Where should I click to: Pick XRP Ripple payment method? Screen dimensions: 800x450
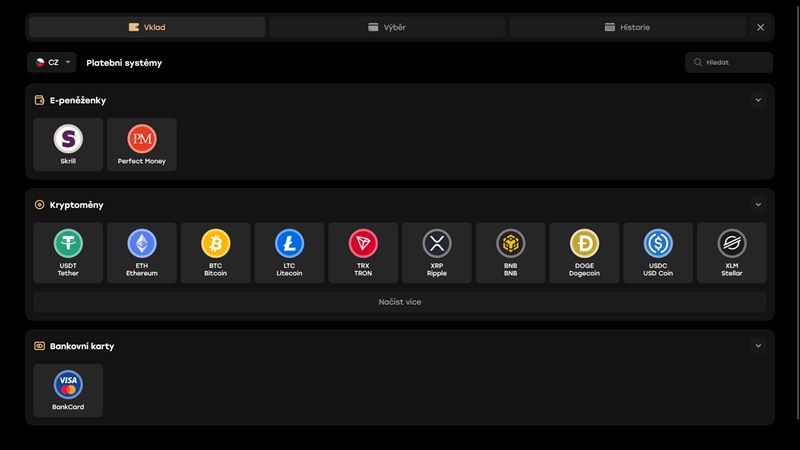(437, 253)
